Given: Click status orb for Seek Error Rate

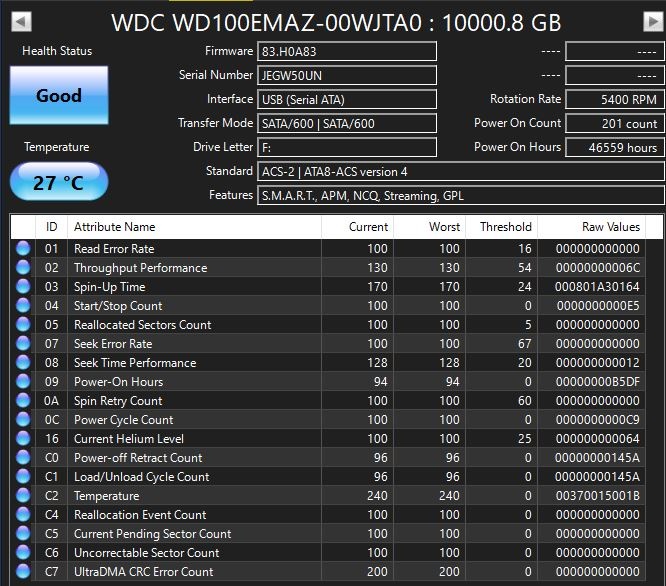Looking at the screenshot, I should 23,343.
